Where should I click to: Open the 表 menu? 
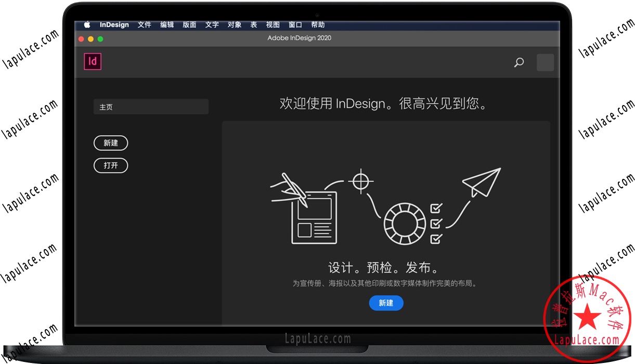coord(254,25)
